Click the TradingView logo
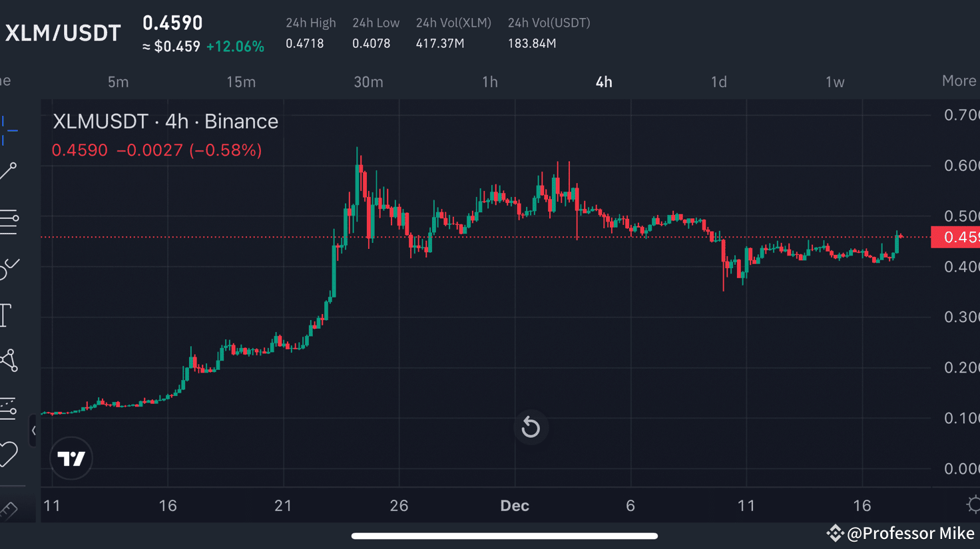This screenshot has height=549, width=980. pyautogui.click(x=71, y=458)
